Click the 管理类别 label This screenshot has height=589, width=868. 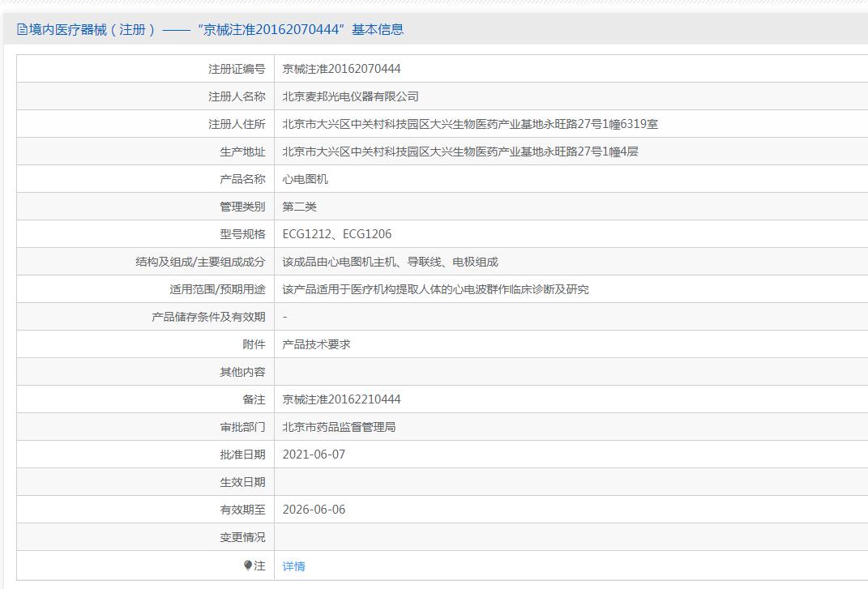tap(242, 207)
